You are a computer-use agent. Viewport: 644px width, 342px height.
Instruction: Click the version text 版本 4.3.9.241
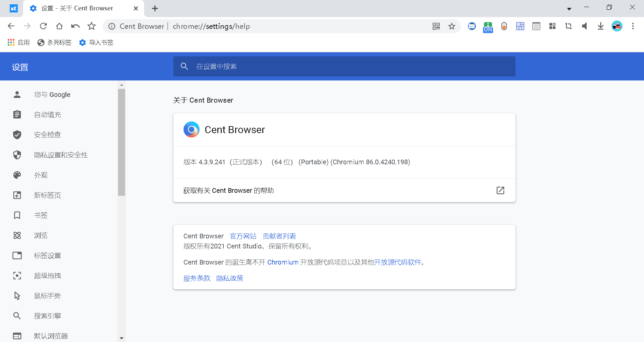click(204, 162)
